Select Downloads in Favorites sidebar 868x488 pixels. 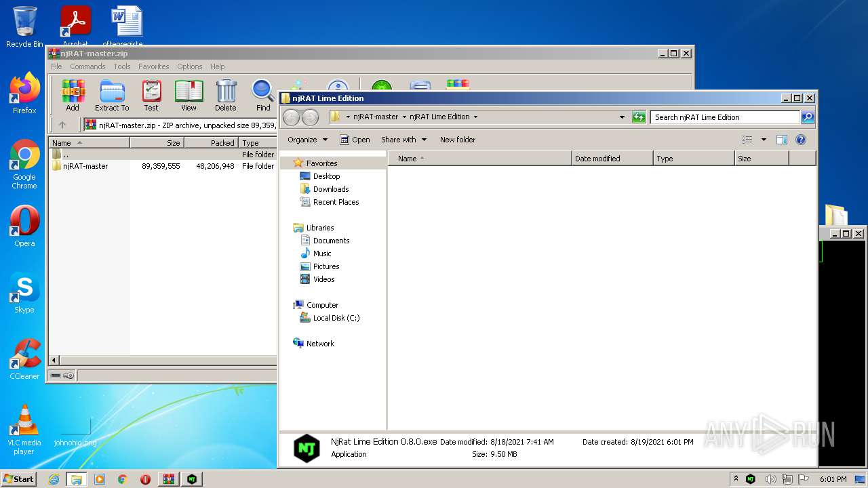331,189
